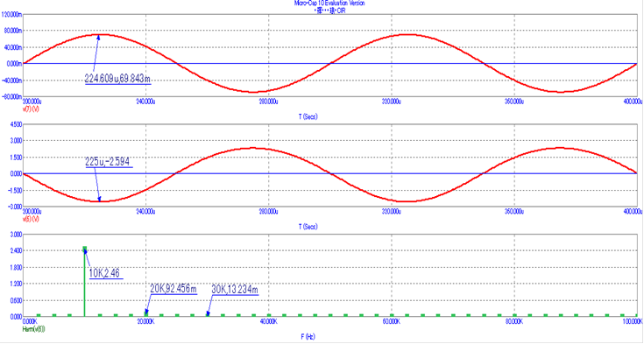Click T (Secs) title under v(7) plot
This screenshot has width=644, height=344.
tap(308, 116)
